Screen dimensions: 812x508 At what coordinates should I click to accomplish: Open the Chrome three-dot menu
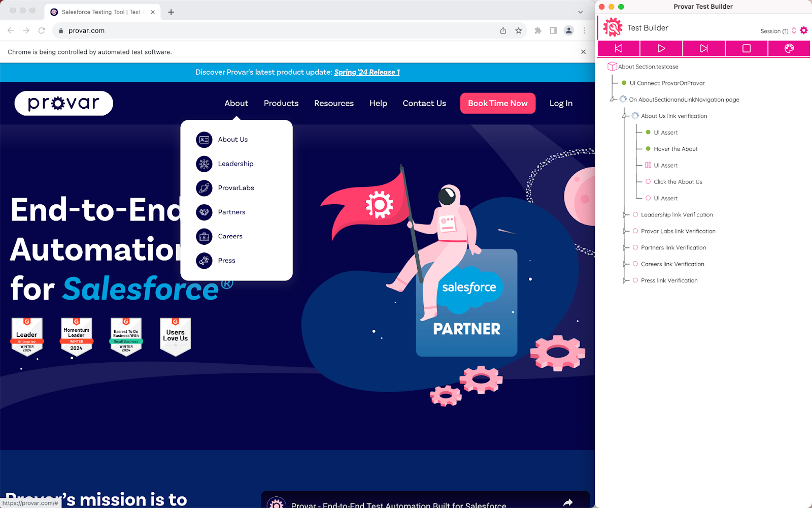[x=584, y=30]
